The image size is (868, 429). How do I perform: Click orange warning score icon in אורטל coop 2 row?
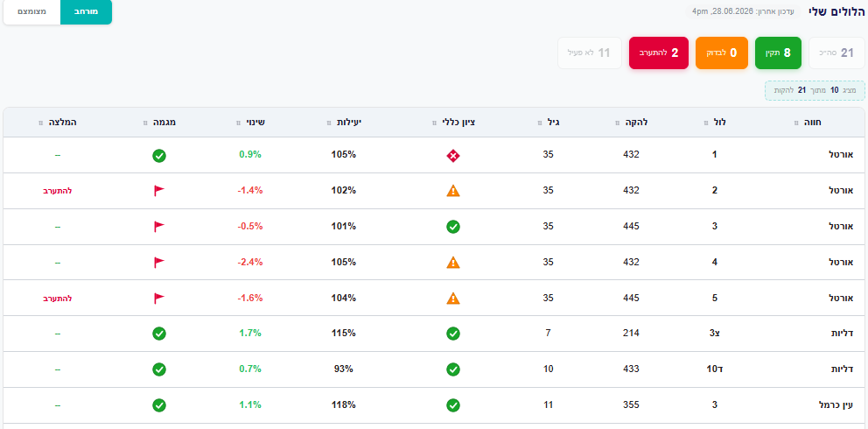point(453,191)
